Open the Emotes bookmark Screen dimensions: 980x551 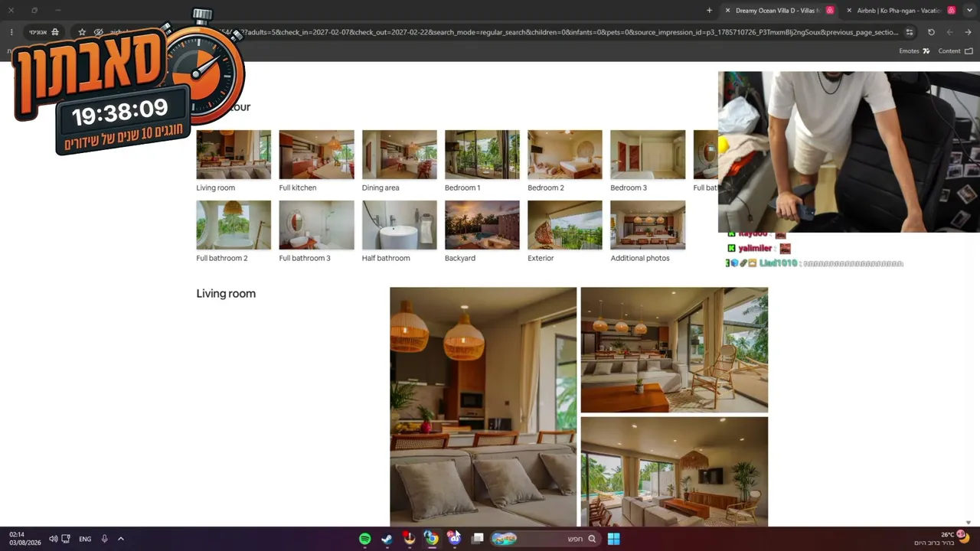914,51
